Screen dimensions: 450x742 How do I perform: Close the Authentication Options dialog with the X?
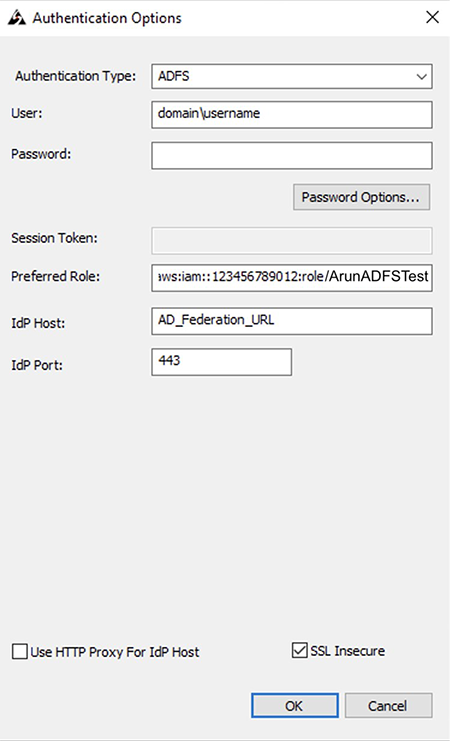(432, 18)
